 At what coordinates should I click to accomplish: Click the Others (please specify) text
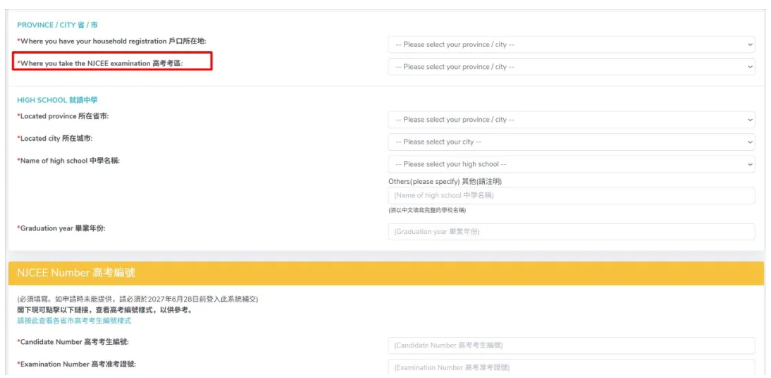click(445, 181)
